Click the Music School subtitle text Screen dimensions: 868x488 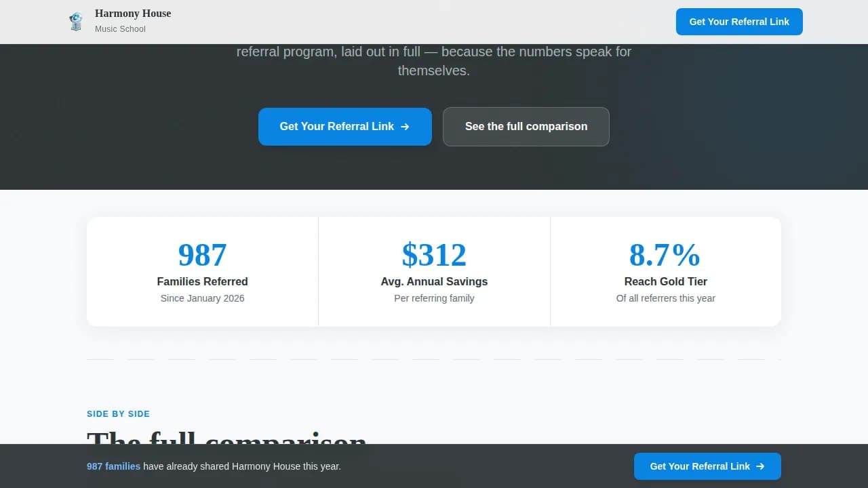120,29
